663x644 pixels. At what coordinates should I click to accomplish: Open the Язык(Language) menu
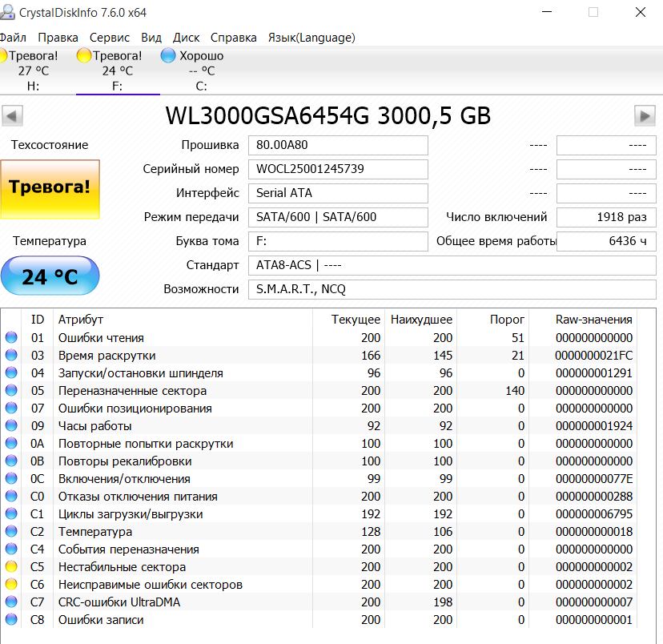(311, 38)
